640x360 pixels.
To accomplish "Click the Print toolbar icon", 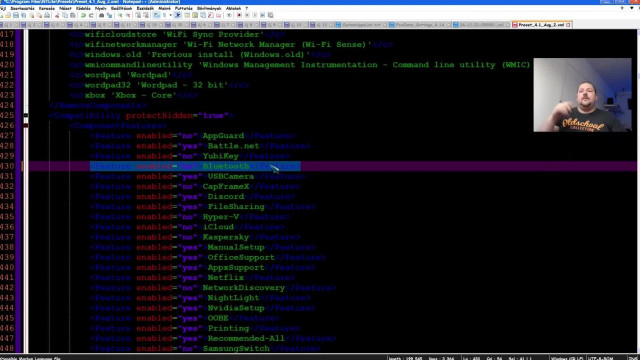I will pos(47,15).
